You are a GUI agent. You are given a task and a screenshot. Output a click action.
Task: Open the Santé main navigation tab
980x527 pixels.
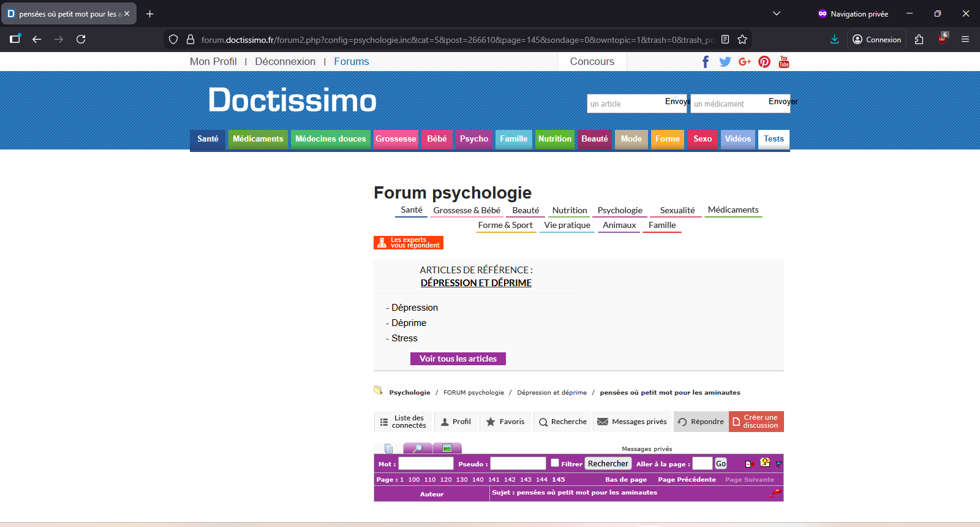[208, 139]
